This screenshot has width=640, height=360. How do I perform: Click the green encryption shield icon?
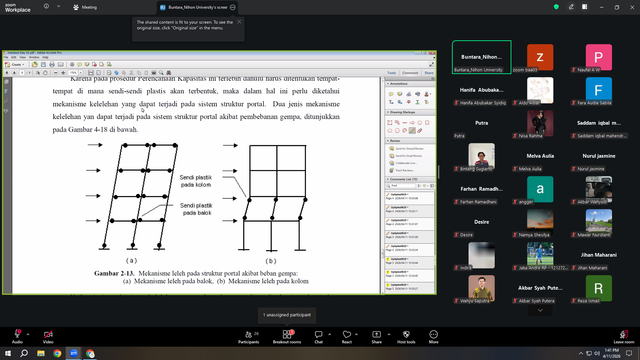(556, 7)
